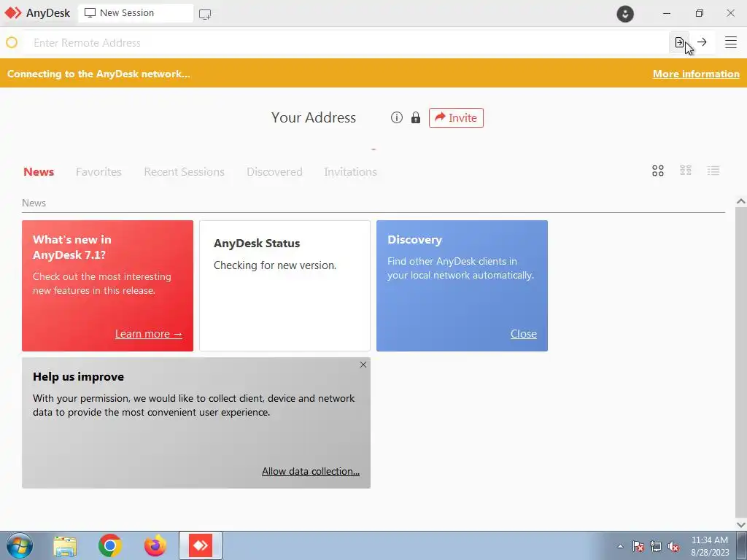Viewport: 747px width, 560px height.
Task: Click the AnyDesk Status card
Action: (x=285, y=286)
